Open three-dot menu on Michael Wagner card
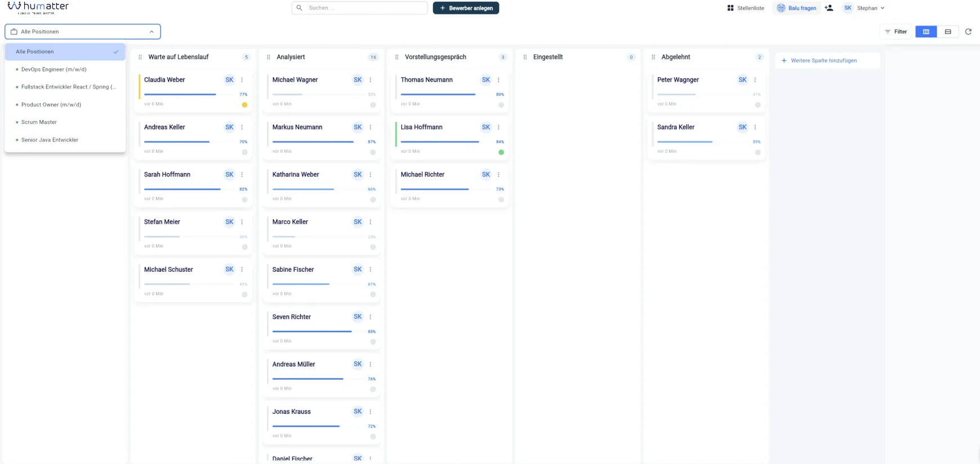Viewport: 980px width, 464px height. pos(371,80)
